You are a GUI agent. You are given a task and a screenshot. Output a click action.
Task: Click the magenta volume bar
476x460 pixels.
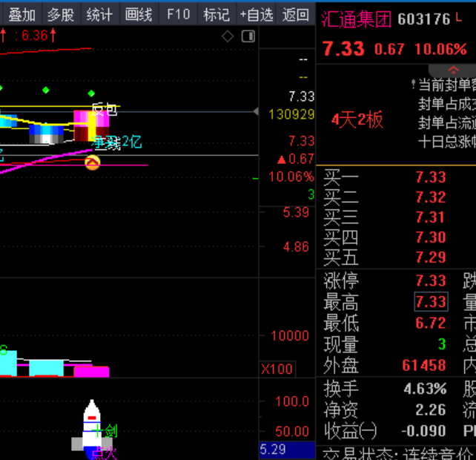91,372
